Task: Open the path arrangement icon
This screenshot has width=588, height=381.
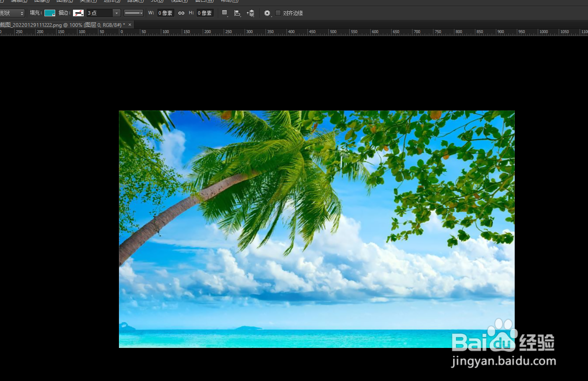Action: 250,13
